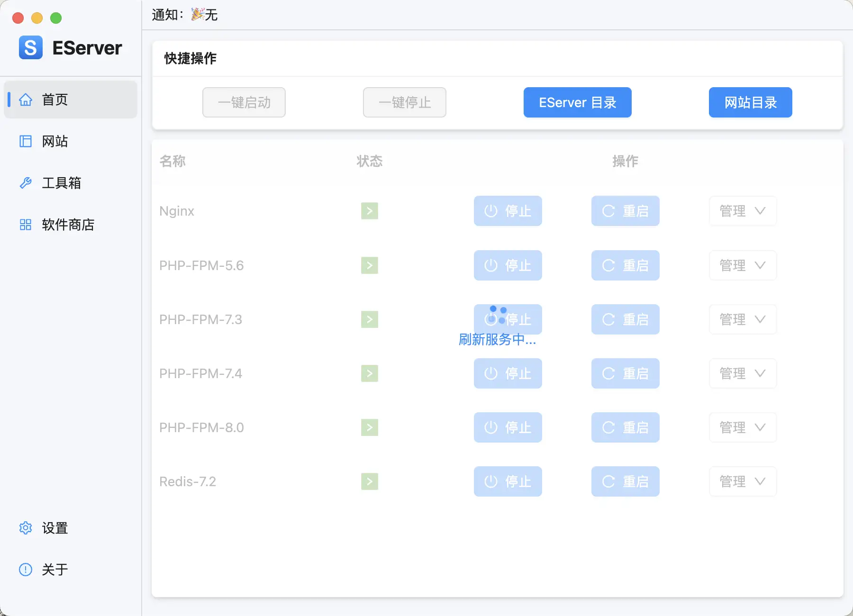Screen dimensions: 853x616
Task: Stop the PHP-FPM-7.4 service
Action: pos(508,373)
